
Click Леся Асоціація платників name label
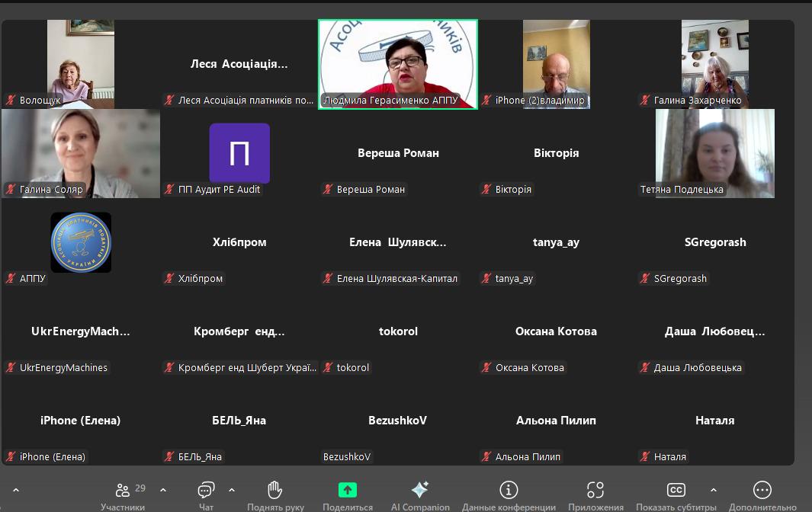[246, 100]
